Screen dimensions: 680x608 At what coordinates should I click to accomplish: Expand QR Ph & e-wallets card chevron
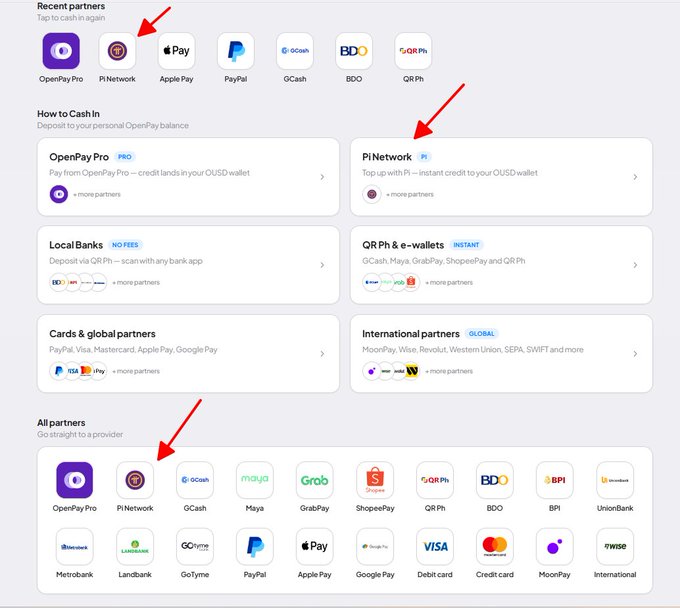click(635, 265)
